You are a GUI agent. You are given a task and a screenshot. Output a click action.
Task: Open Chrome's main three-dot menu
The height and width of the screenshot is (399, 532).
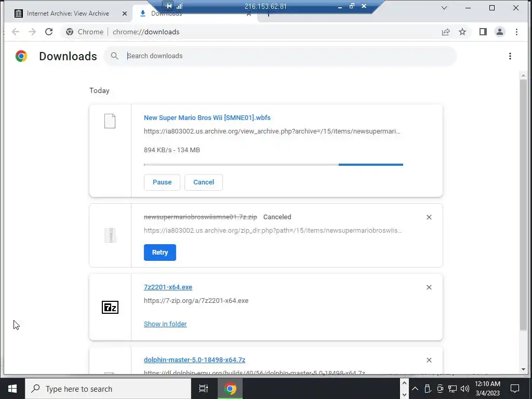pos(516,32)
